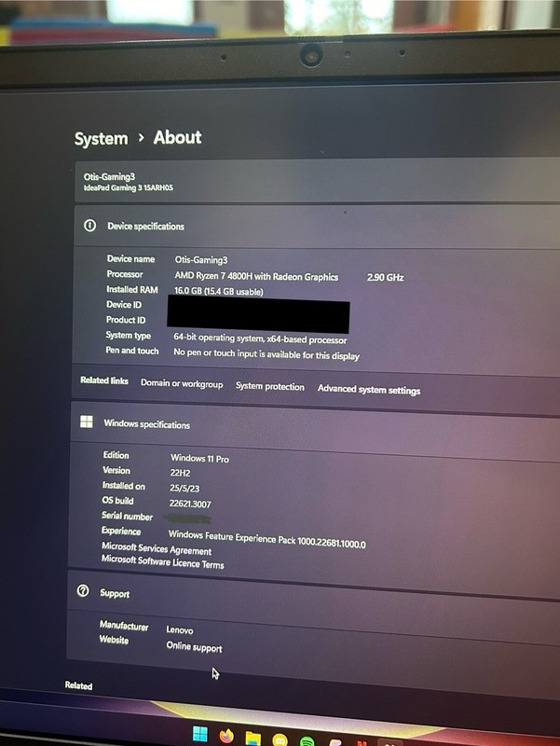The height and width of the screenshot is (746, 560).
Task: Click the Otis-Gaming3 title in the top card
Action: coord(109,176)
